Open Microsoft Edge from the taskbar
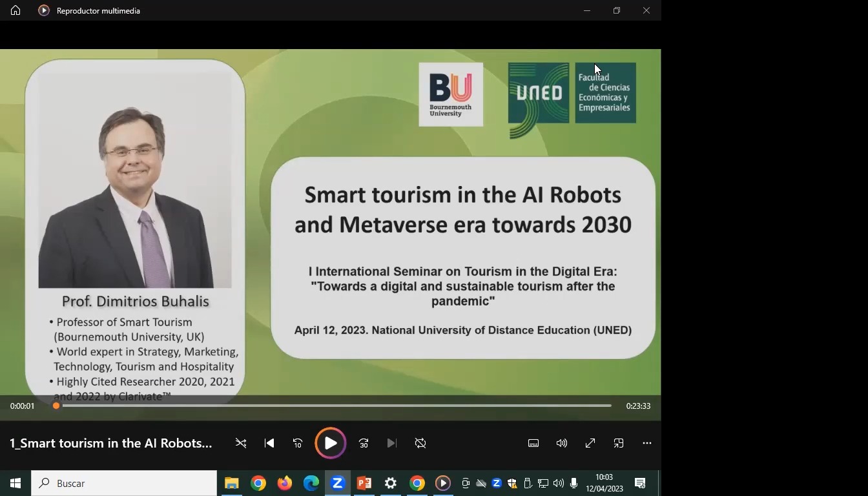 (311, 483)
